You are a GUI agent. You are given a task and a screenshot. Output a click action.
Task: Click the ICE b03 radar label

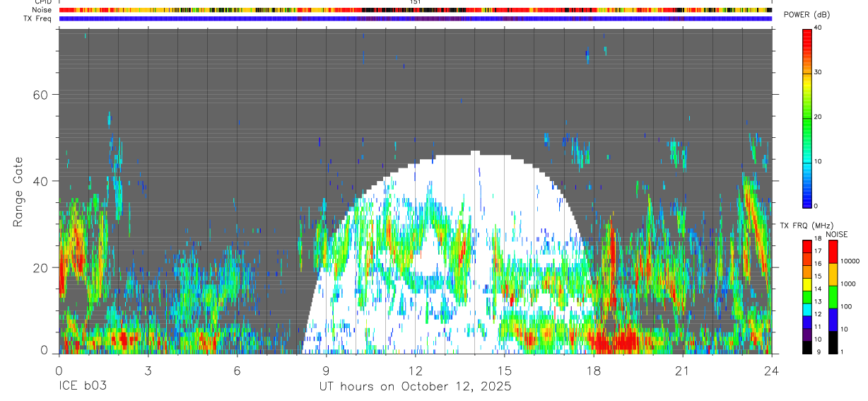pos(83,386)
